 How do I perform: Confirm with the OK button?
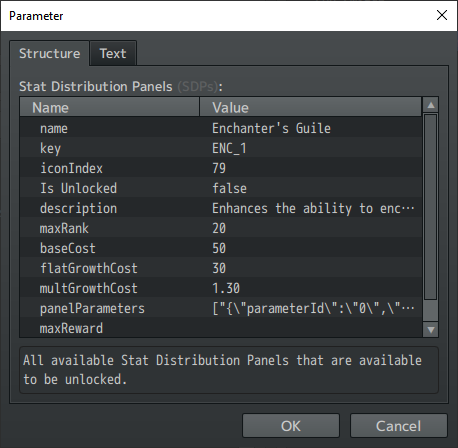291,426
